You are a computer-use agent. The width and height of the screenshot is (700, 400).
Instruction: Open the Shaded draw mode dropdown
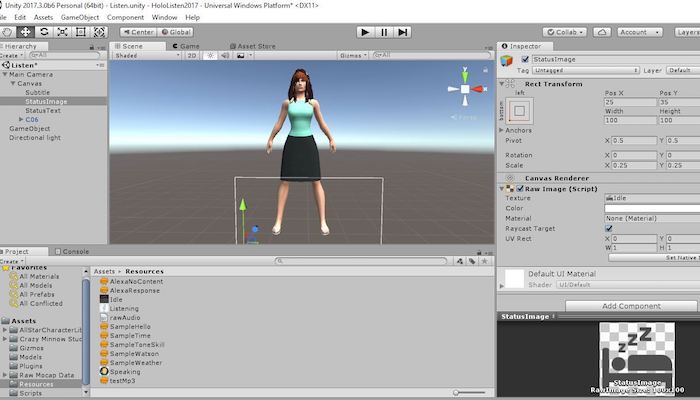coord(146,55)
